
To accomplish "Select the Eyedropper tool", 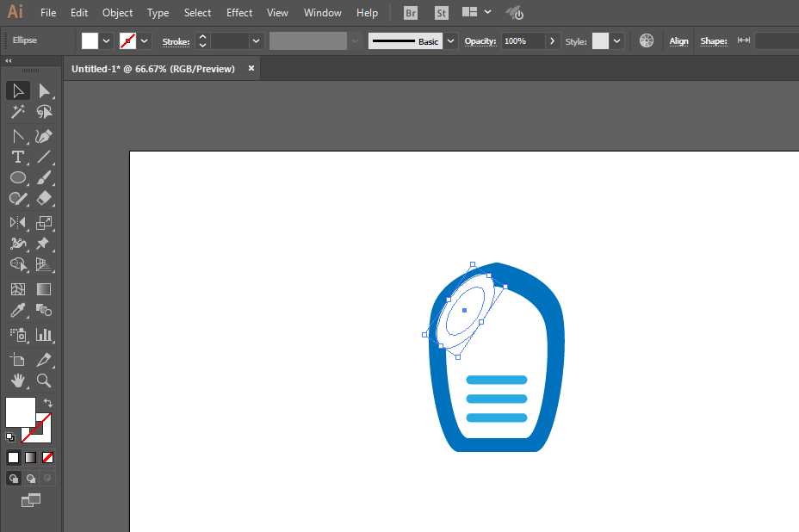I will point(18,310).
